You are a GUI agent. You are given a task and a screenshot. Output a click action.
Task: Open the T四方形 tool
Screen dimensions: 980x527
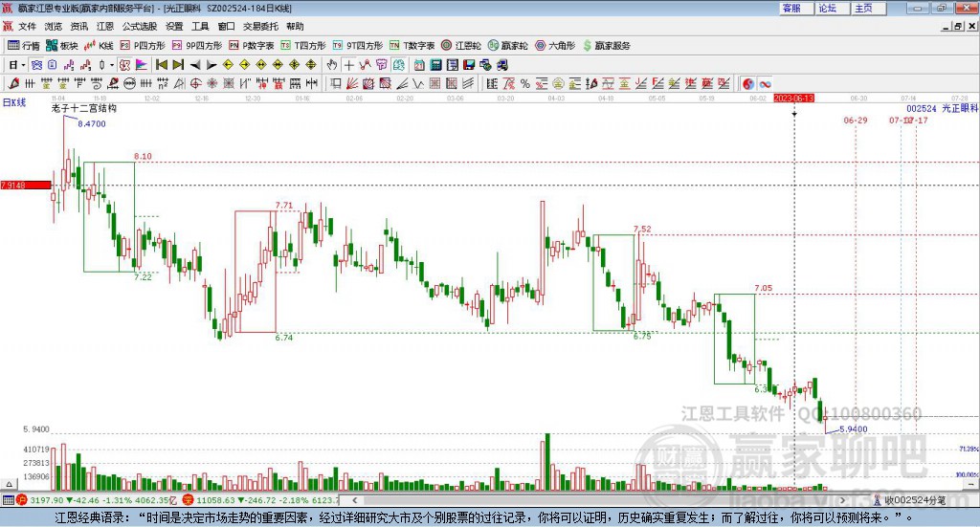pyautogui.click(x=303, y=46)
